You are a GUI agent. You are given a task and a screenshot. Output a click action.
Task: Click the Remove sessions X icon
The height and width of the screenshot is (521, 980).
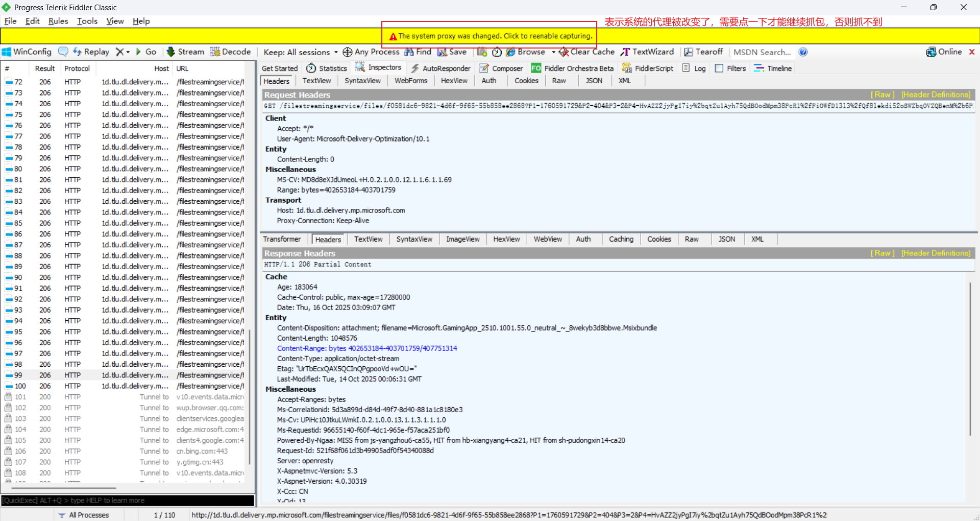[119, 52]
